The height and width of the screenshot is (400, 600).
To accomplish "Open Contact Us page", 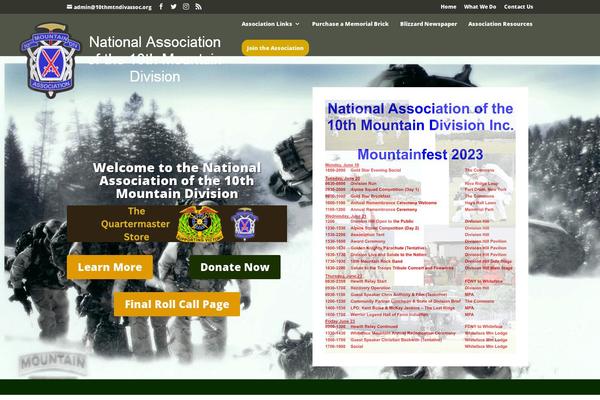I will tap(518, 7).
